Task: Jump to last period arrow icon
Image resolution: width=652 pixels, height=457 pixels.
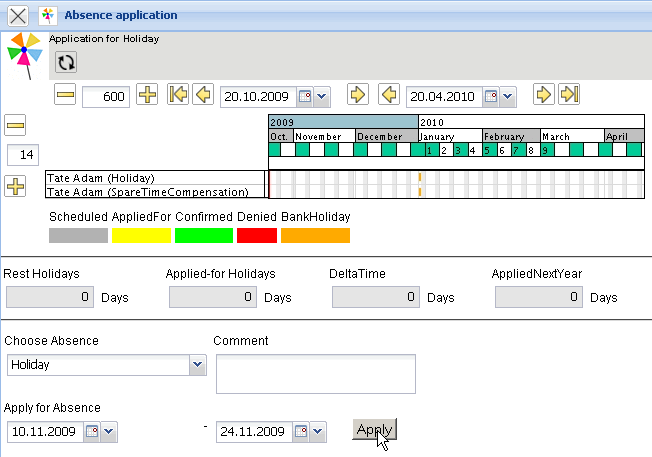Action: [x=569, y=95]
